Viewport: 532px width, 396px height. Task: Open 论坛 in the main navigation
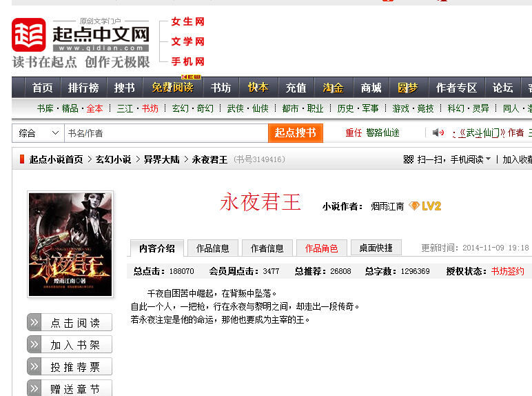pyautogui.click(x=503, y=88)
